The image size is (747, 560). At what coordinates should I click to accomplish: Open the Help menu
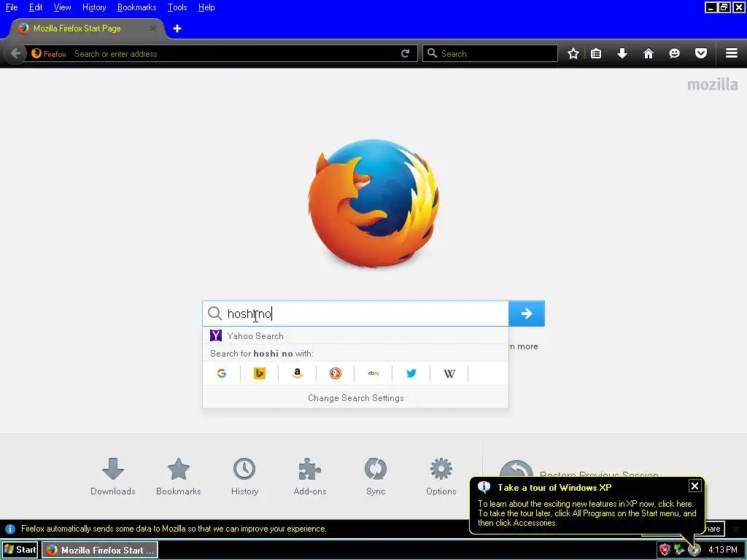[x=206, y=7]
